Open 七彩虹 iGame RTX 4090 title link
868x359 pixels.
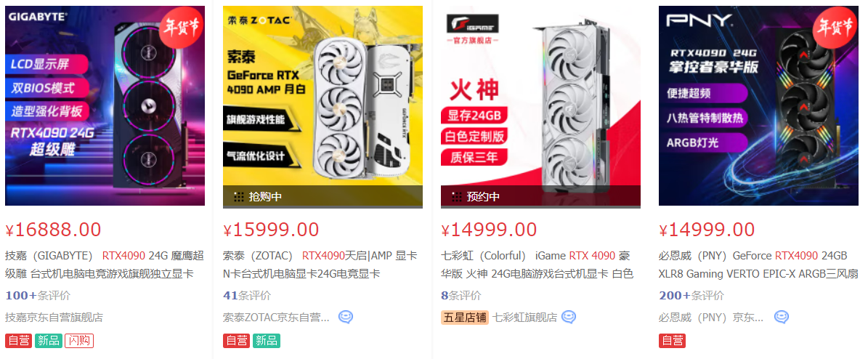pos(538,265)
